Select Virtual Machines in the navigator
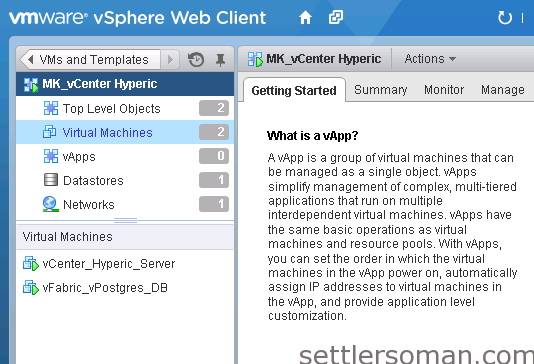 coord(125,132)
